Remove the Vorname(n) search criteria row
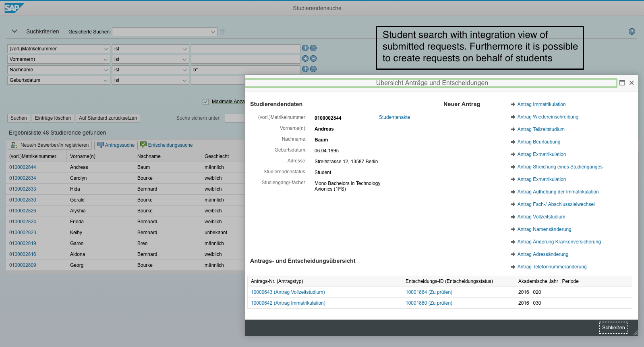644x347 pixels. pos(313,59)
